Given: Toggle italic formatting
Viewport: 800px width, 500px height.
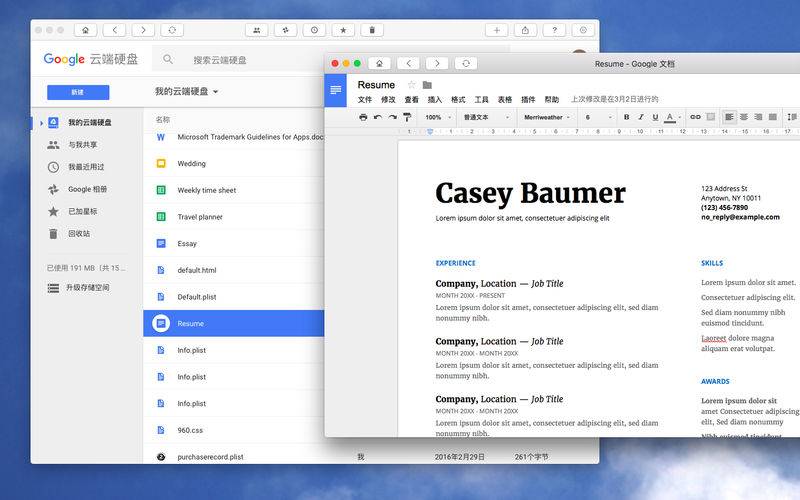Looking at the screenshot, I should coord(641,117).
